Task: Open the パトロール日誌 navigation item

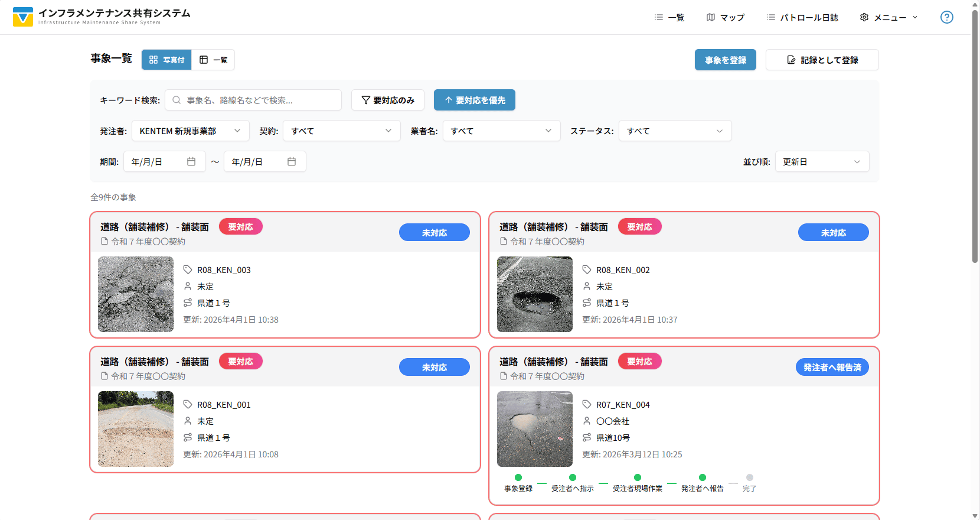Action: (x=802, y=17)
